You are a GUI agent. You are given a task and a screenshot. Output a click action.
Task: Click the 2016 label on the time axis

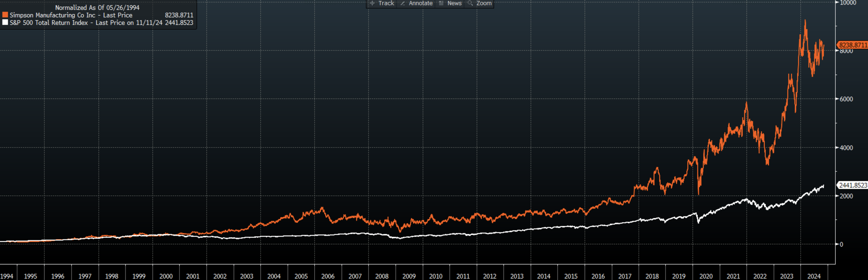point(598,276)
